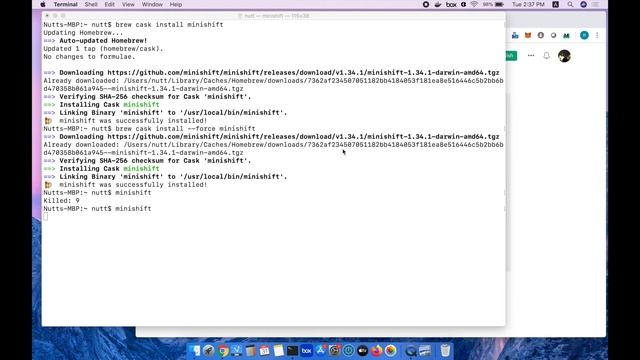Open Google Chrome from the Dock
Viewport: 640px width, 360px height.
coord(223,350)
